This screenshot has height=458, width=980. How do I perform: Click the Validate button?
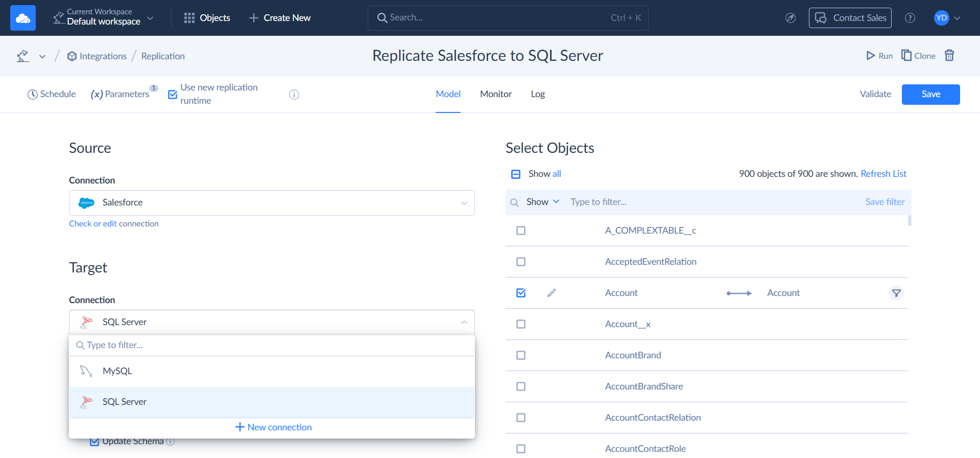(875, 94)
